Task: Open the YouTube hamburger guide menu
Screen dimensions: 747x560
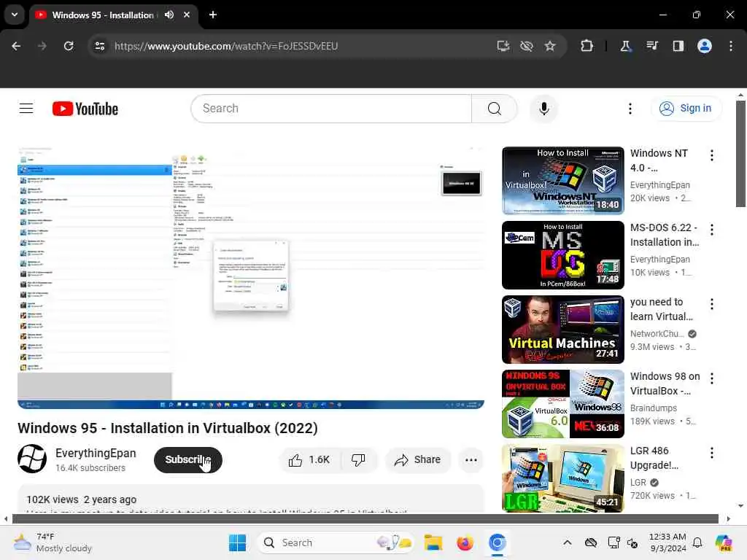Action: (x=26, y=109)
